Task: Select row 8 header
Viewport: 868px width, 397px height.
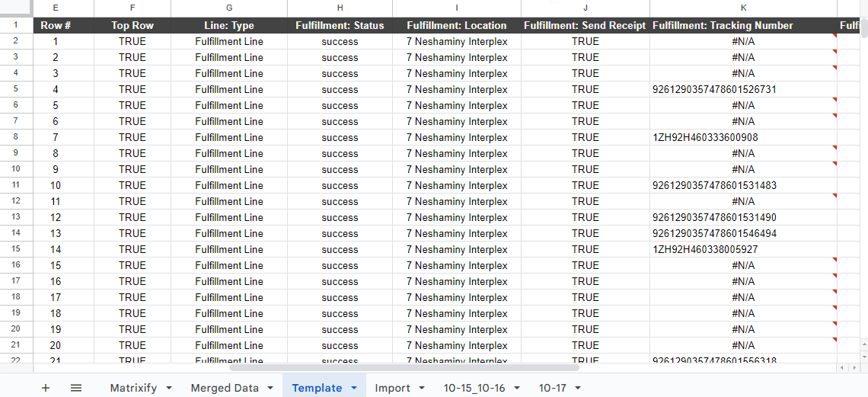Action: click(16, 137)
